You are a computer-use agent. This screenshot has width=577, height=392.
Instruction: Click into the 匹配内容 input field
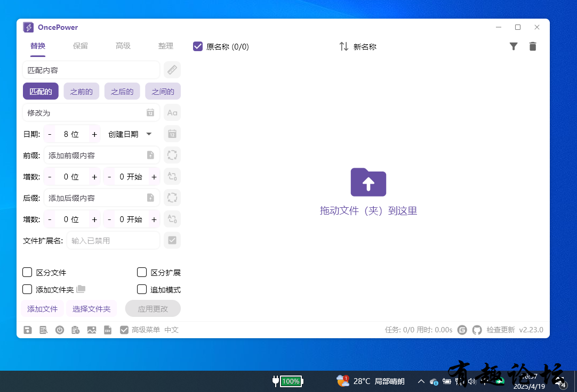[91, 70]
